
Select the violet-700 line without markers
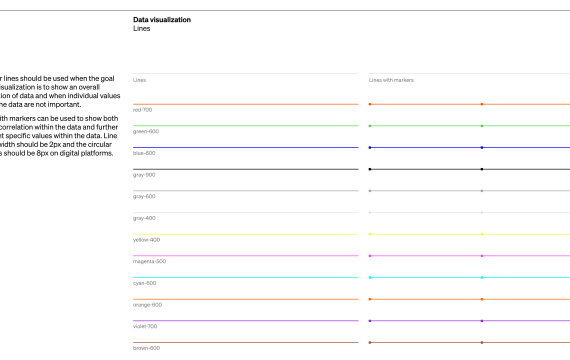246,321
